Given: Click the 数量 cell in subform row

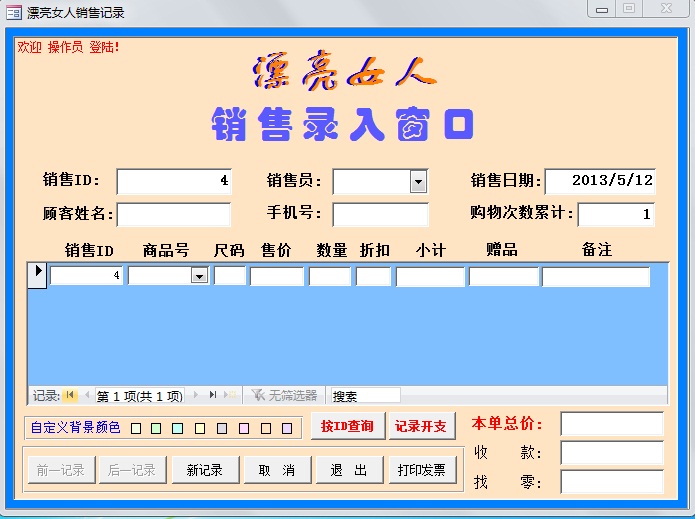Looking at the screenshot, I should click(330, 276).
